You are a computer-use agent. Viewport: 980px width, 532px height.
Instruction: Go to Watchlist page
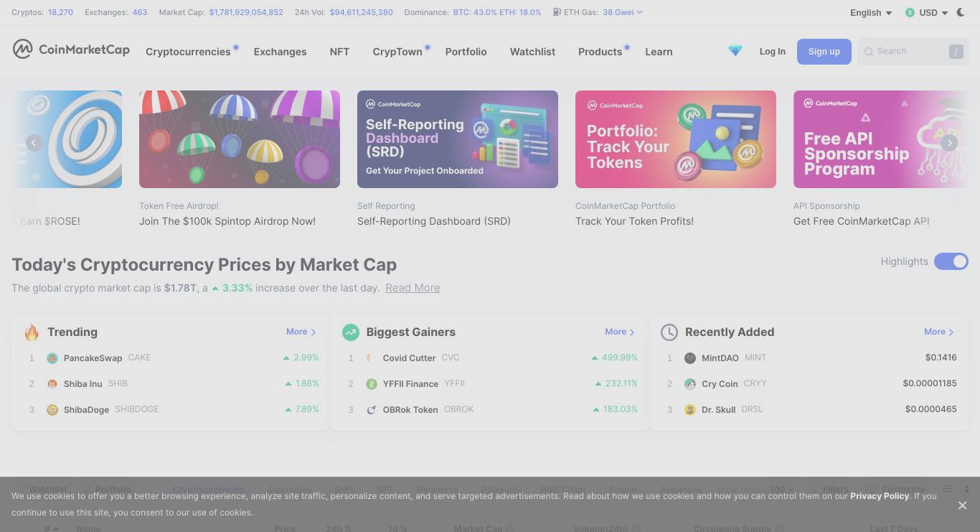tap(532, 52)
